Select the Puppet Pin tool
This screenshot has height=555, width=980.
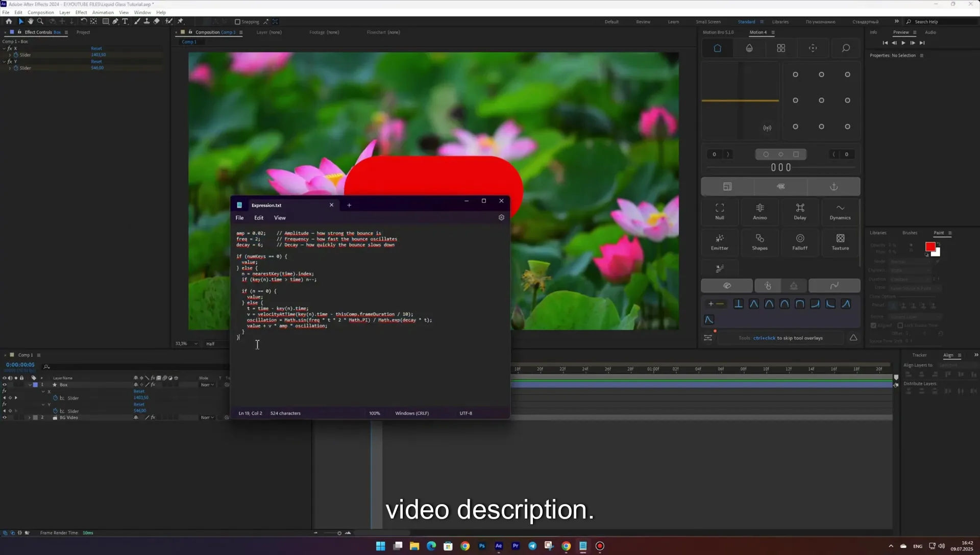[x=180, y=21]
